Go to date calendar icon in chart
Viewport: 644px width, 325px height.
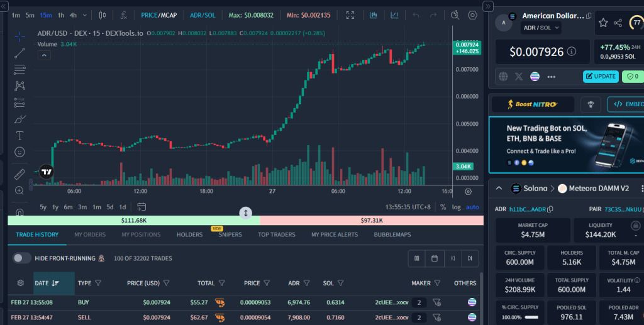[142, 207]
